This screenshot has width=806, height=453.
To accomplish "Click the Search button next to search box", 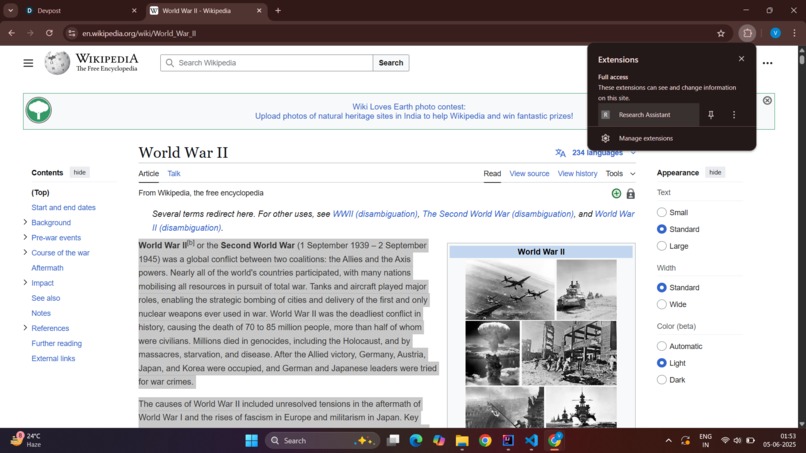I will click(391, 63).
